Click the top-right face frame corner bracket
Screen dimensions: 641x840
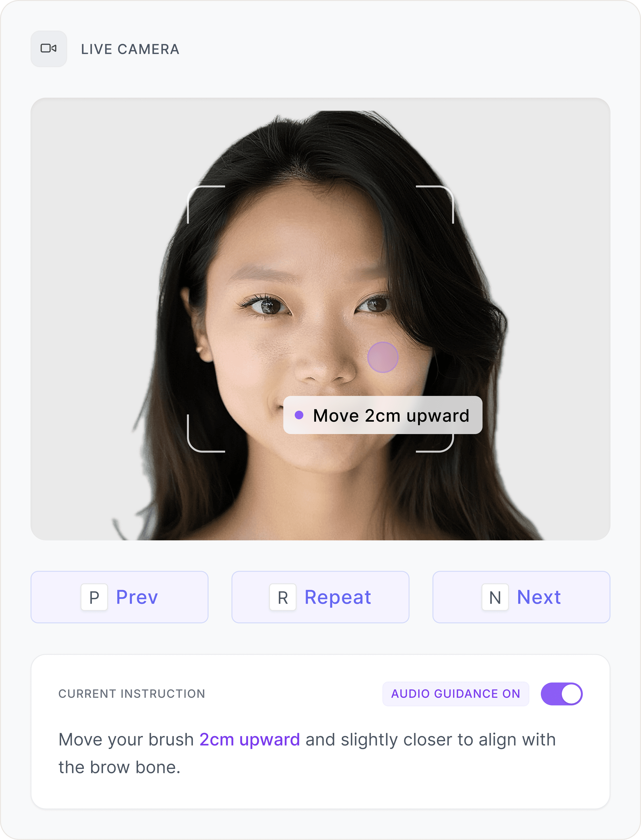point(434,205)
